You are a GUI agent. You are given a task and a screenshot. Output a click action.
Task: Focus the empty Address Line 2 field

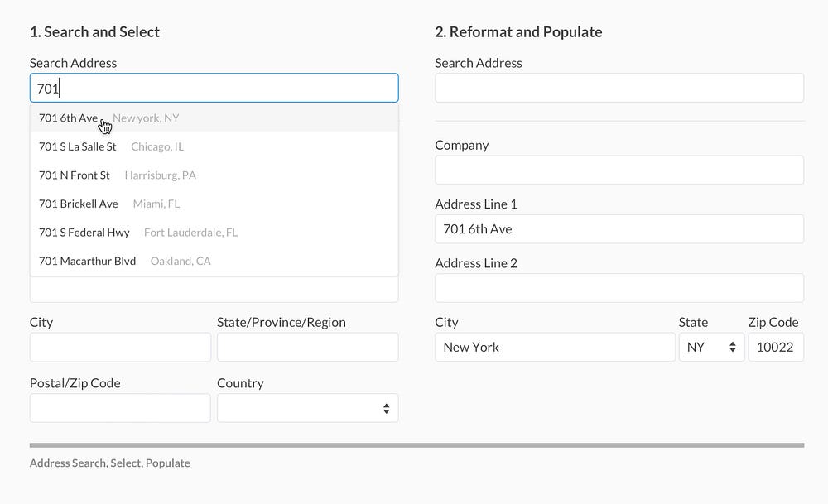[619, 288]
